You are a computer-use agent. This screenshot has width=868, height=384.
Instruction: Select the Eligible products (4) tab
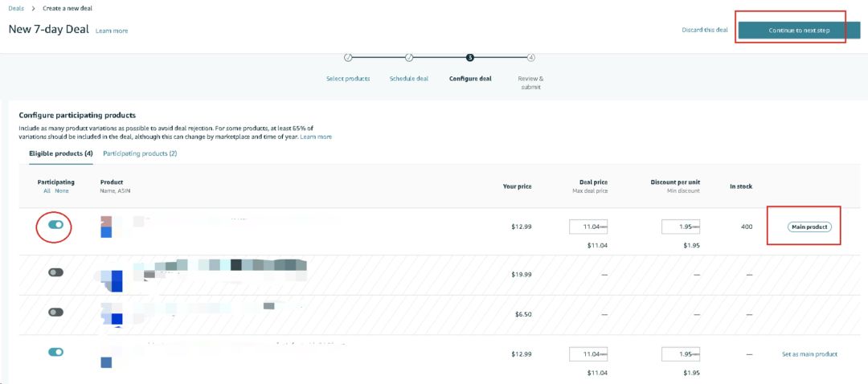[61, 153]
